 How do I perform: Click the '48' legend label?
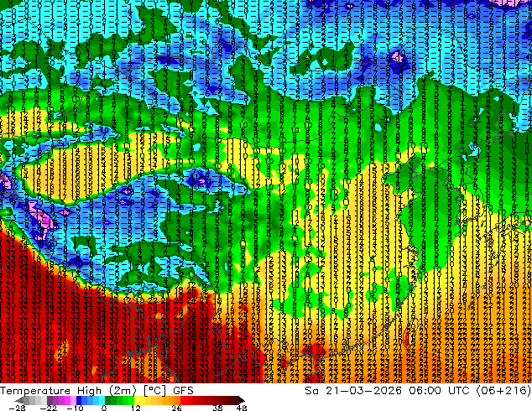[x=242, y=408]
